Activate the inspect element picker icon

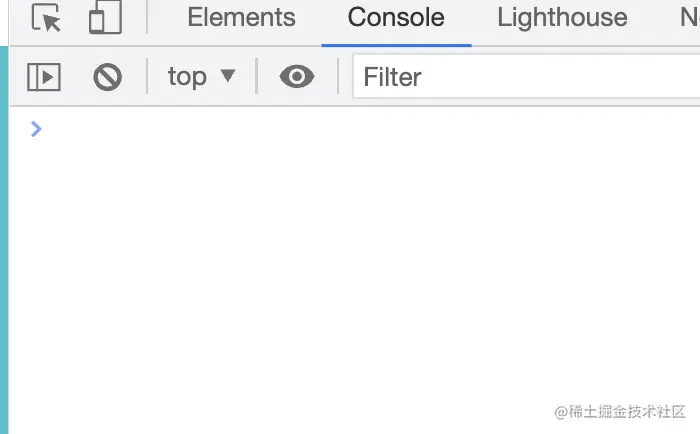(x=46, y=17)
